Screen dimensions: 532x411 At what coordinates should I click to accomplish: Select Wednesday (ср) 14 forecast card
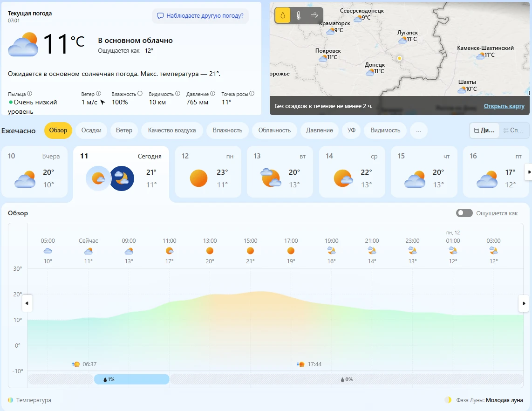352,172
